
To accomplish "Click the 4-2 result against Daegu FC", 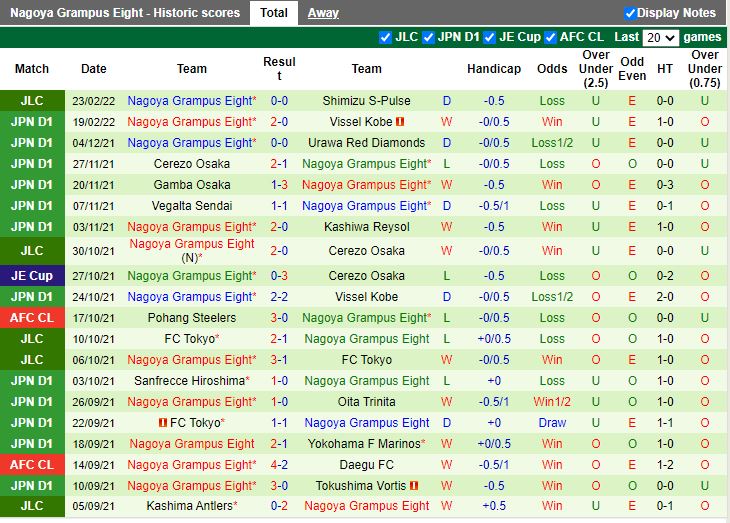I will click(x=279, y=465).
